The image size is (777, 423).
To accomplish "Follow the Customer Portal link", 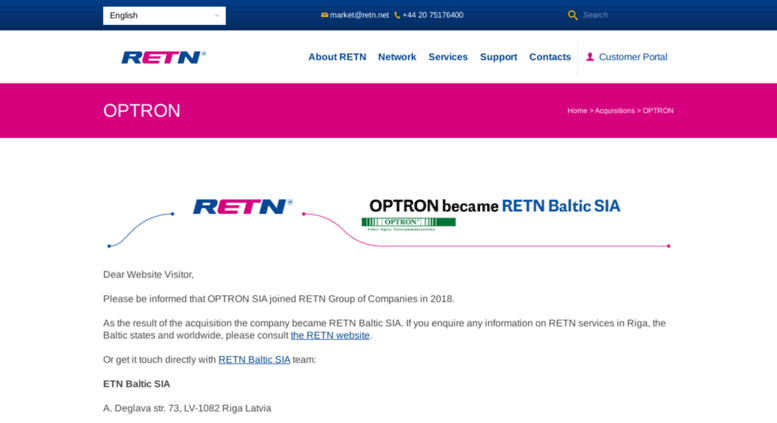I will 633,57.
